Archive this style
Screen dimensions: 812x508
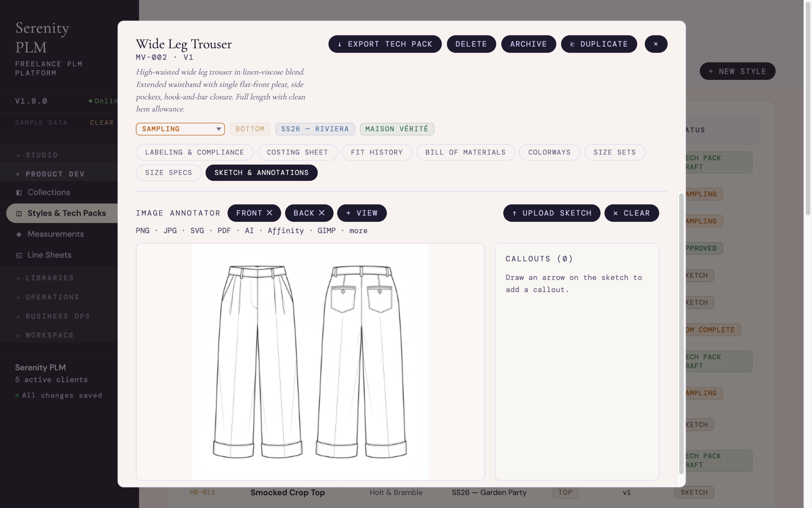point(528,44)
